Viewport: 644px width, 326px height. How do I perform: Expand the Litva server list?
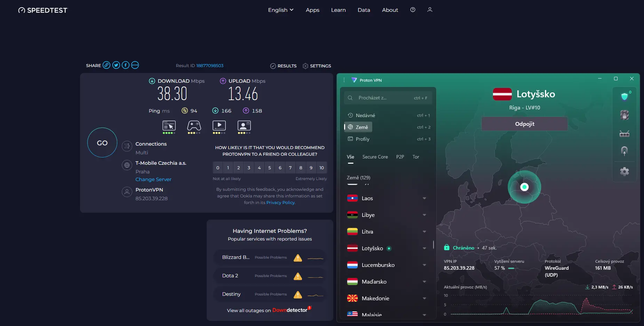[424, 231]
